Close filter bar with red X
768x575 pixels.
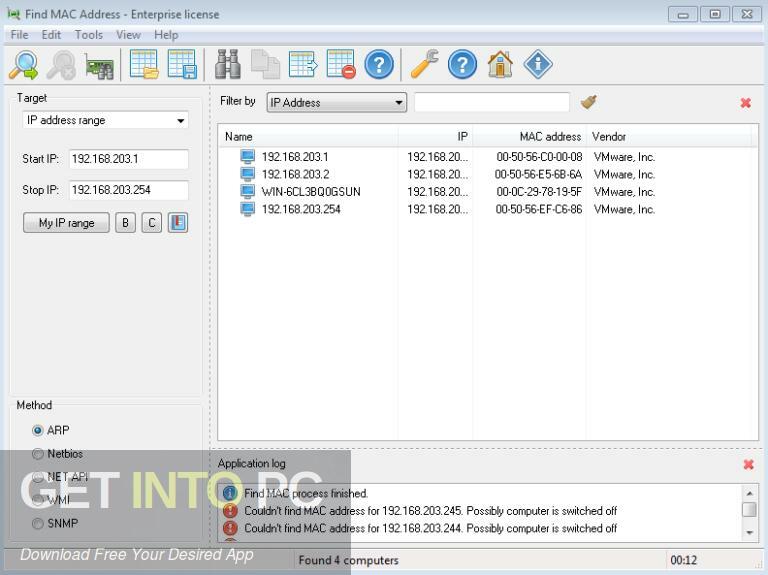[745, 102]
